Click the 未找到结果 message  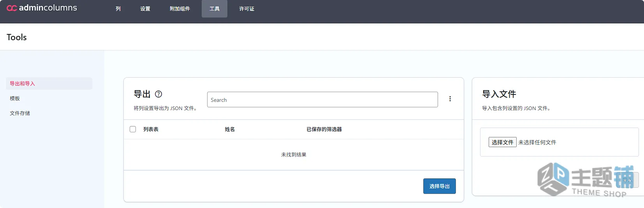pos(294,155)
